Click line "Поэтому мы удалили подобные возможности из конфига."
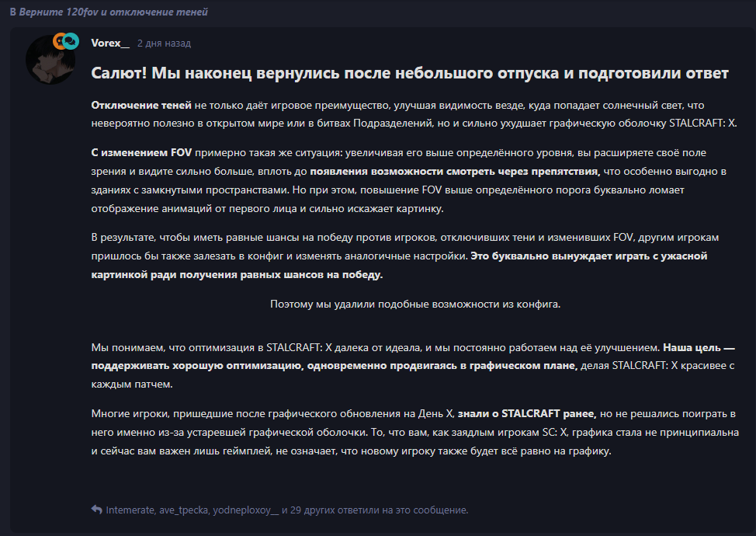 coord(415,304)
